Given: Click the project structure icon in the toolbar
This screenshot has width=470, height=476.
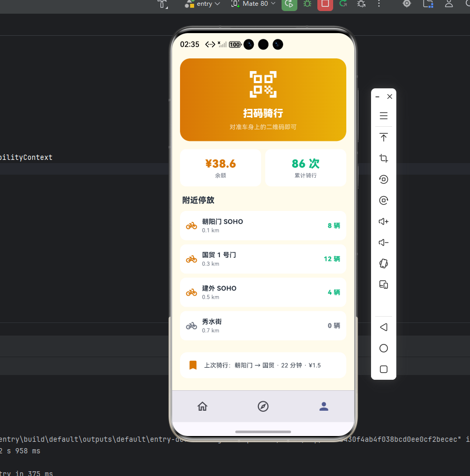Looking at the screenshot, I should coord(428,4).
